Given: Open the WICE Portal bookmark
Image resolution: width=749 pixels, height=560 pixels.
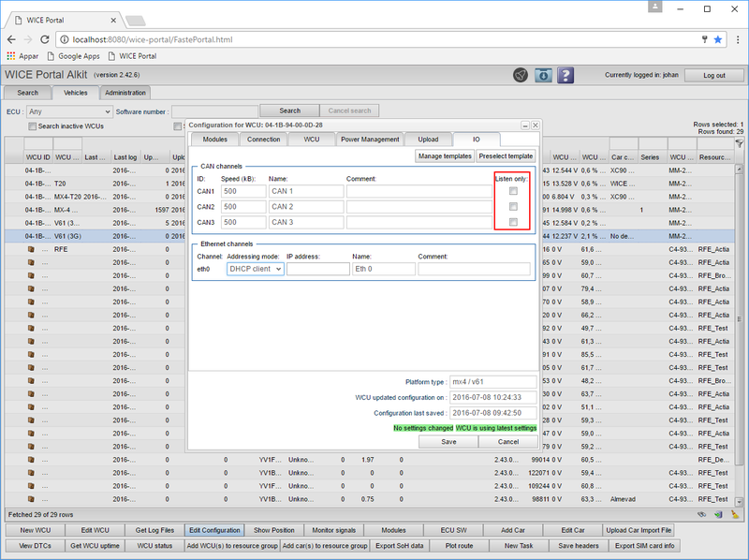Looking at the screenshot, I should pos(132,56).
